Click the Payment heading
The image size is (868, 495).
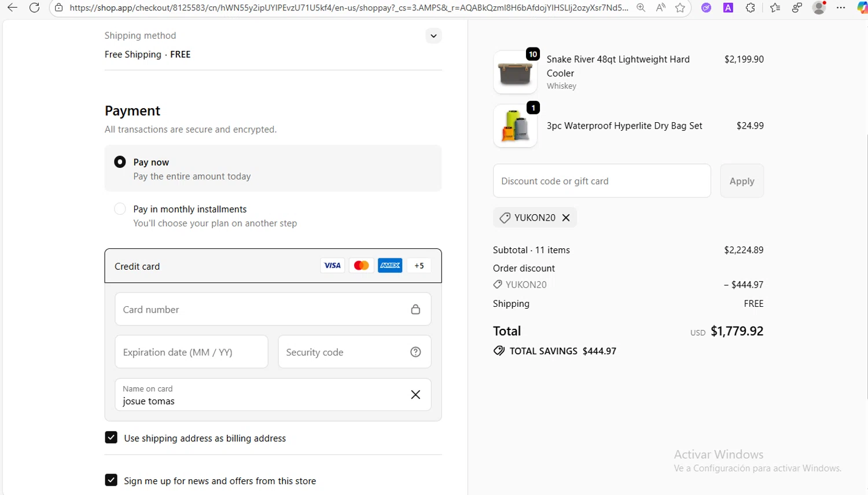[x=133, y=111]
